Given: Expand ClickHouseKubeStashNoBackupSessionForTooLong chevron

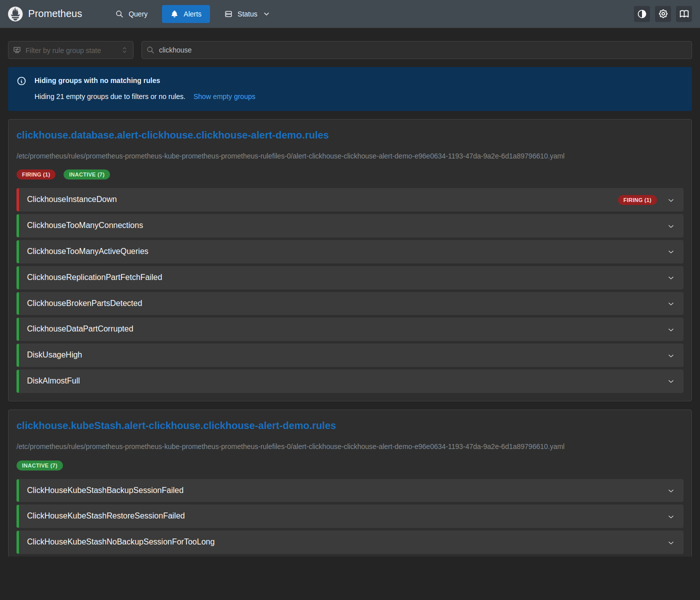Looking at the screenshot, I should tap(671, 542).
